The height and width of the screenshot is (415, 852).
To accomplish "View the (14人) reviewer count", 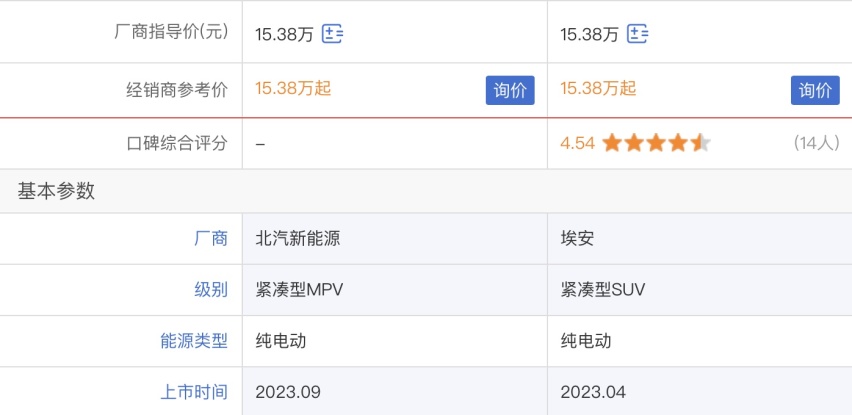I will (816, 143).
